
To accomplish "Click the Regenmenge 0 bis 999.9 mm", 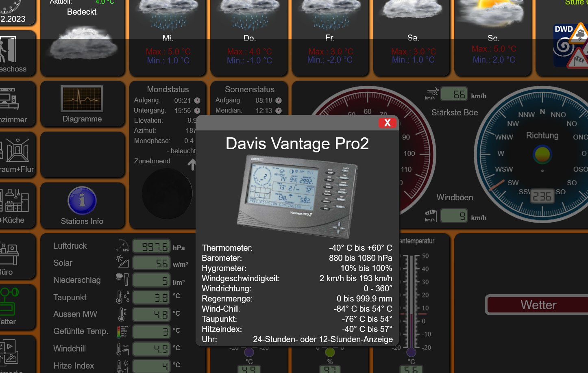I will point(364,299).
